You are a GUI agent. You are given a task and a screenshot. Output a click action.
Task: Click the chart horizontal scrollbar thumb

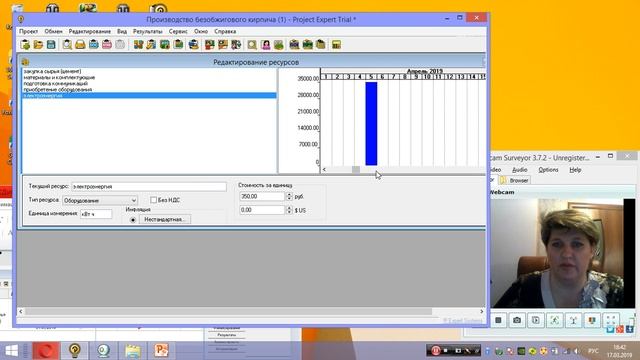pyautogui.click(x=356, y=169)
